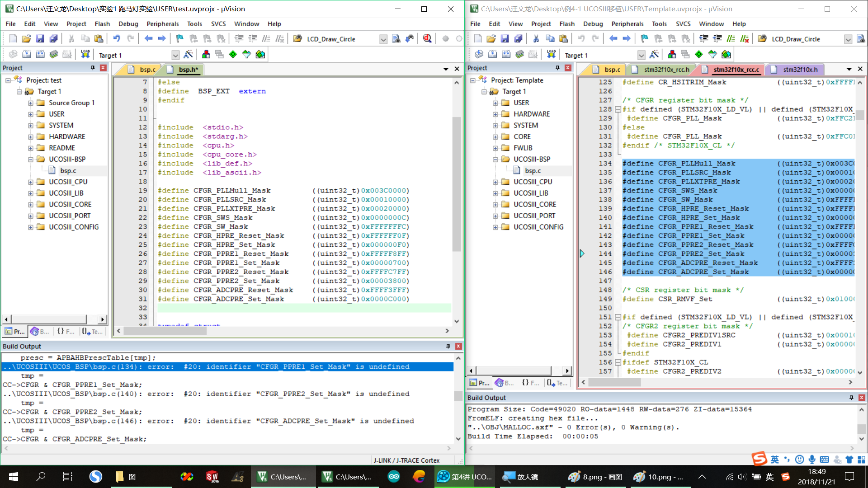Build target in test.uvprojx window
The image size is (868, 488).
coord(27,55)
